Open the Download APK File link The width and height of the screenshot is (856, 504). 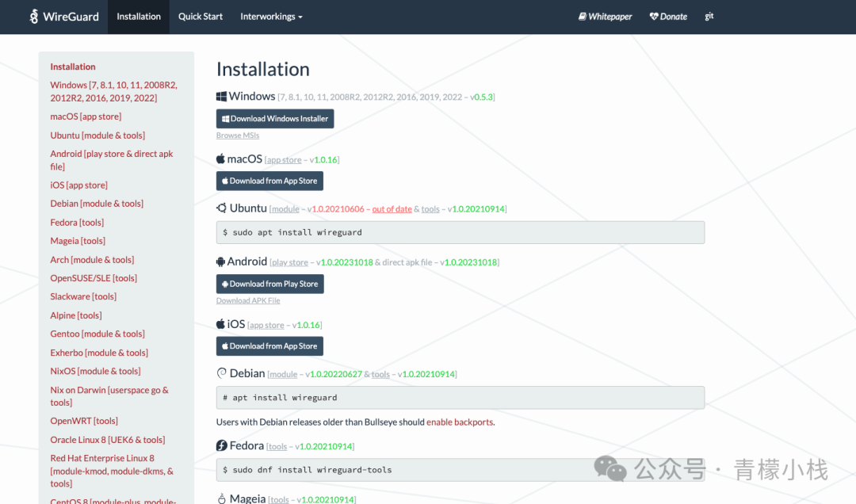pos(248,301)
